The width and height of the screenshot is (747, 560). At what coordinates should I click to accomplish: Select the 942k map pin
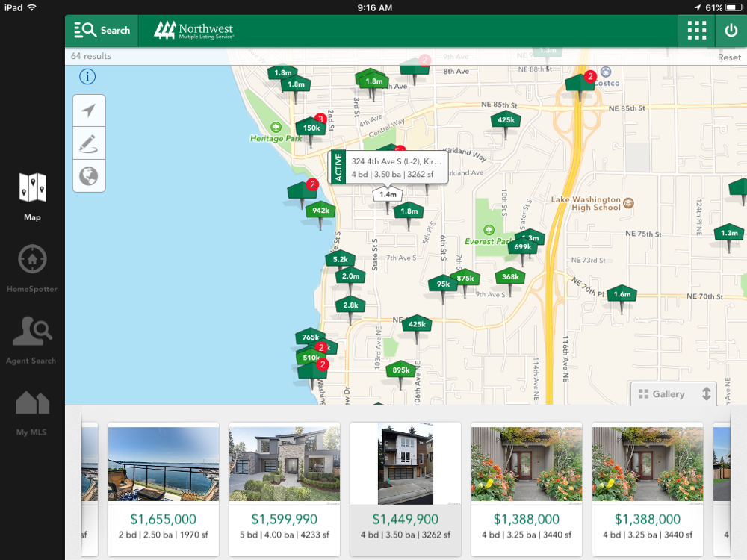(320, 211)
